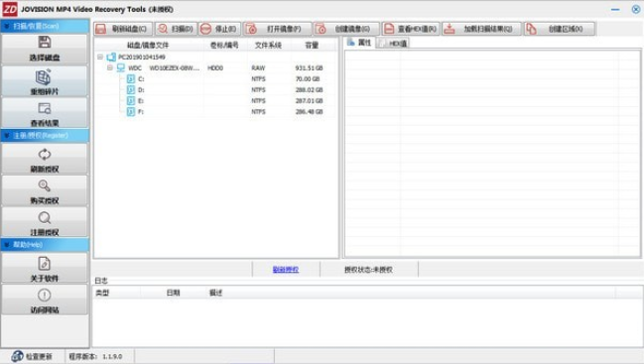Stop the scan with 停止(E)
Screen dimensions: 644x364
(x=219, y=29)
